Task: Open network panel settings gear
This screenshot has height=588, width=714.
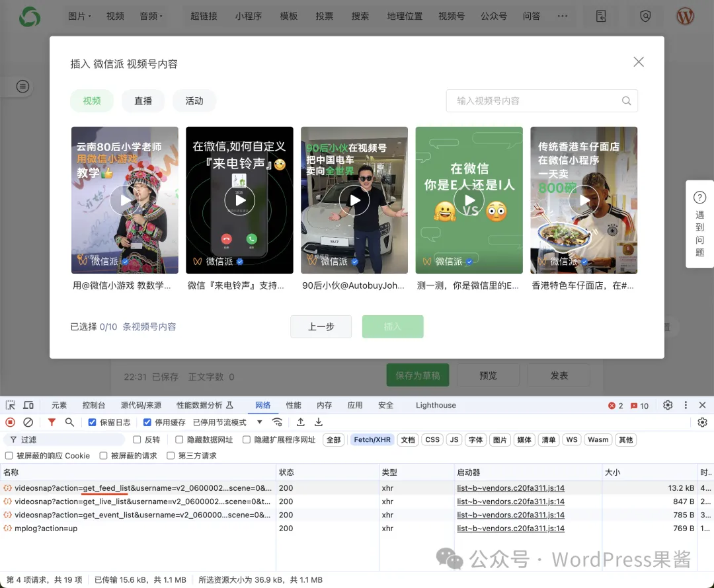Action: [702, 422]
